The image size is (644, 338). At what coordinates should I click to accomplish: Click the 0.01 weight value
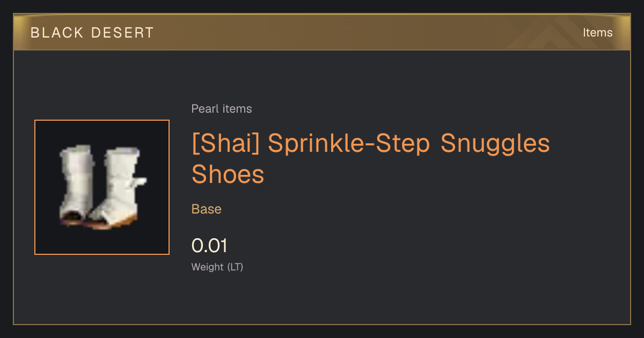tap(209, 246)
